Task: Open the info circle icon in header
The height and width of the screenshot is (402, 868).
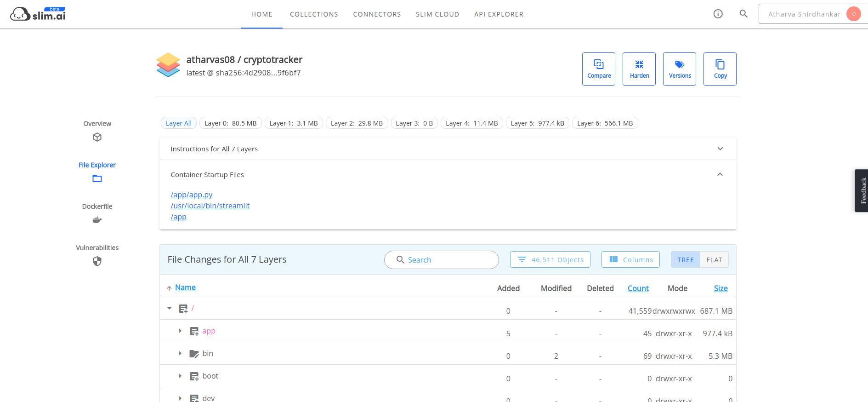Action: [718, 14]
